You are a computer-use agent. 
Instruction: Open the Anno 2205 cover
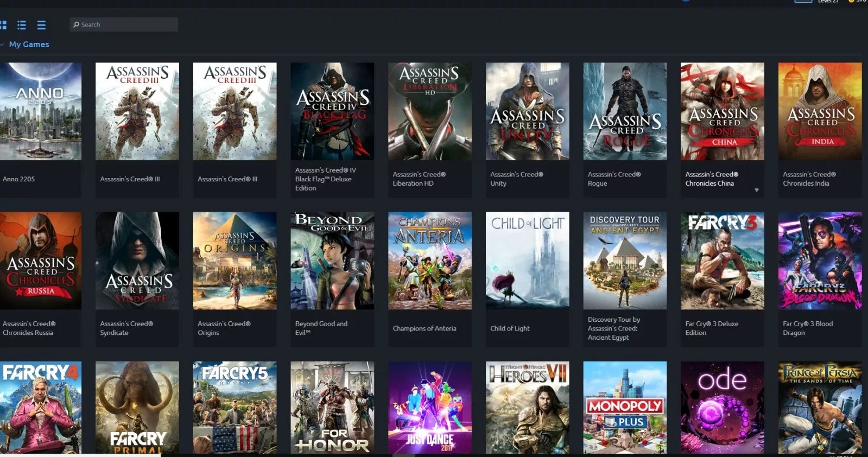pyautogui.click(x=41, y=111)
